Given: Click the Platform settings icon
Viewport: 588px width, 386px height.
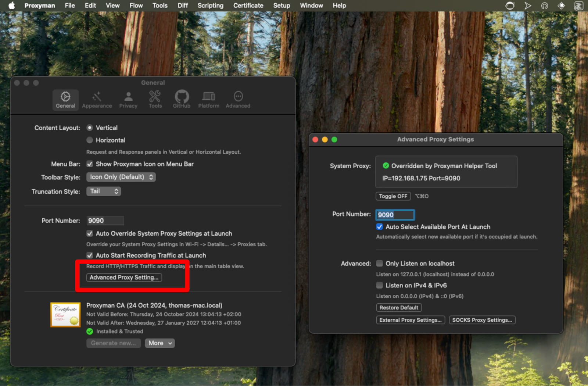Looking at the screenshot, I should [208, 99].
